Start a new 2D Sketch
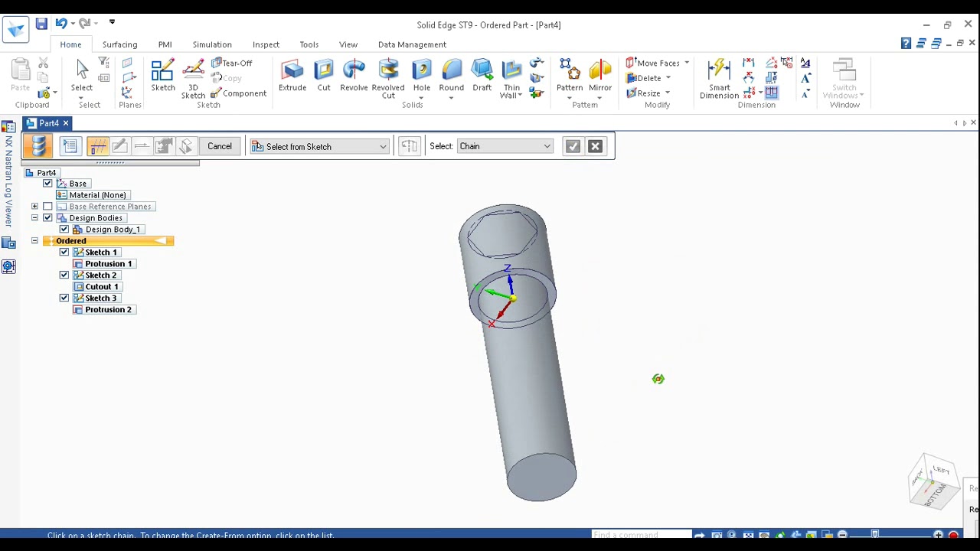 point(163,75)
